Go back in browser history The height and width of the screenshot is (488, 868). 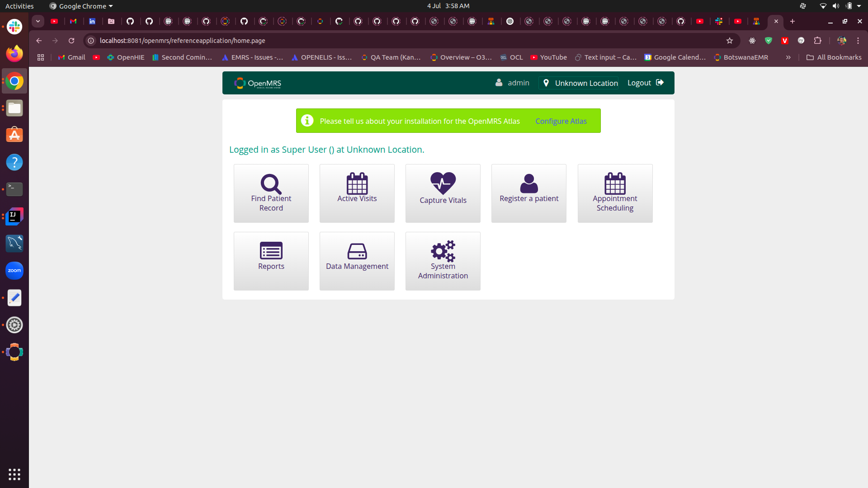39,41
